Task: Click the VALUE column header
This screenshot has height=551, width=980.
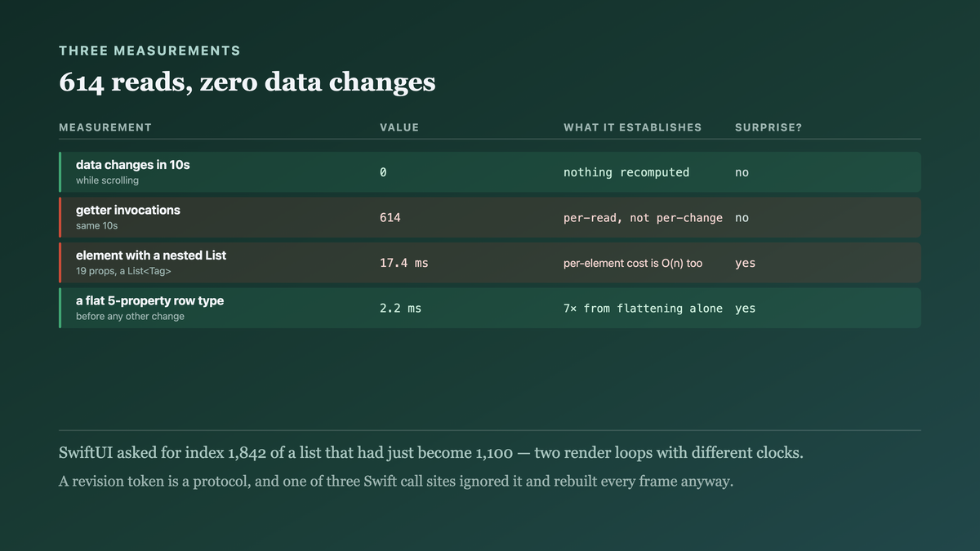Action: tap(399, 127)
